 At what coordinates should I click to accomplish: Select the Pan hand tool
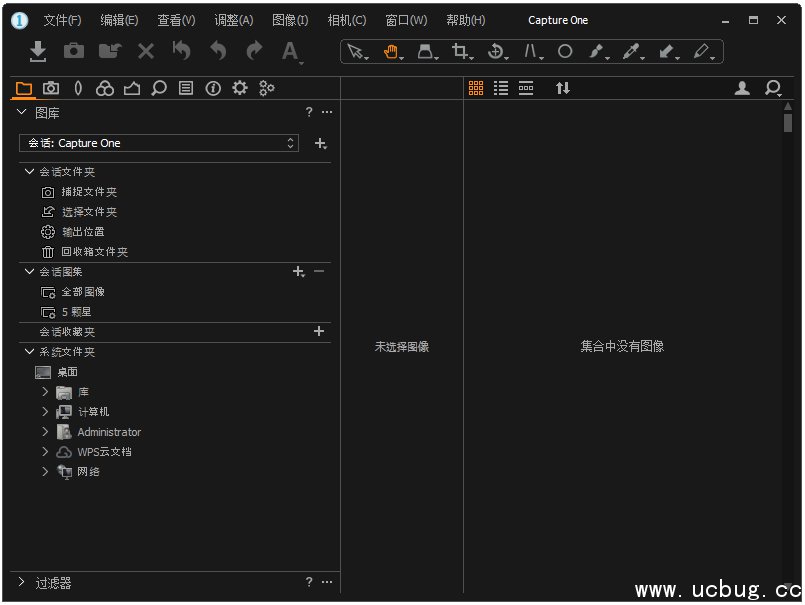[x=390, y=51]
